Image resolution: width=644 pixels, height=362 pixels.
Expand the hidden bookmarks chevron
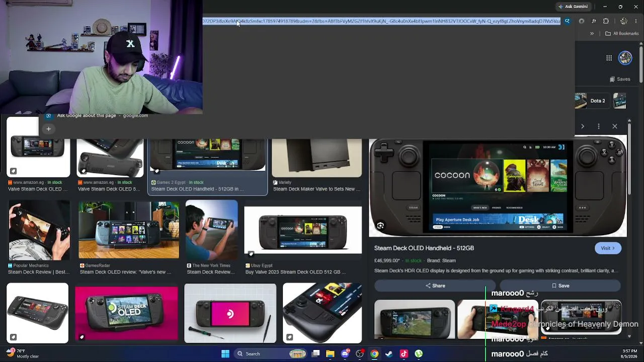point(592,34)
